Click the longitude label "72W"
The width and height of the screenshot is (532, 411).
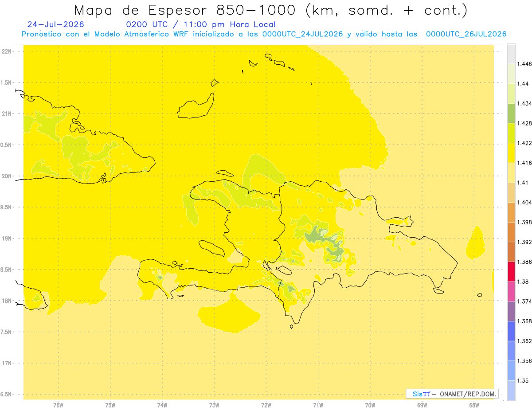[266, 405]
